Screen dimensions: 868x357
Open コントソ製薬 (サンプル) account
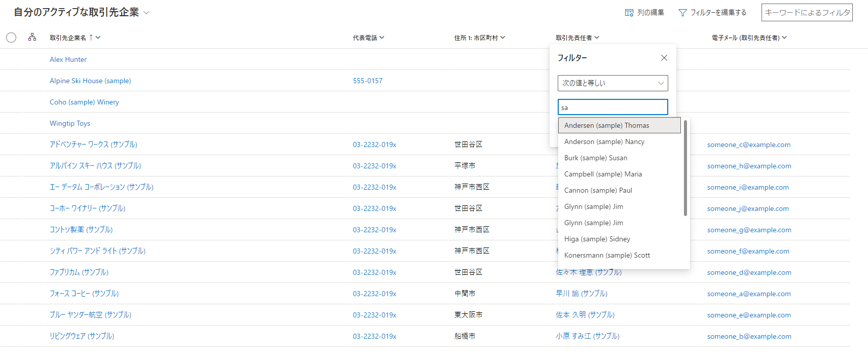pyautogui.click(x=81, y=230)
